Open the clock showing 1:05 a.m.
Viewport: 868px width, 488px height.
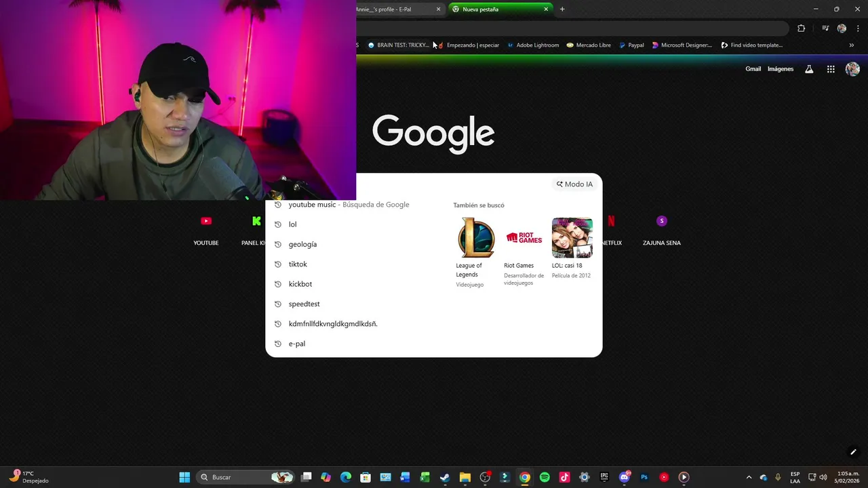[846, 477]
